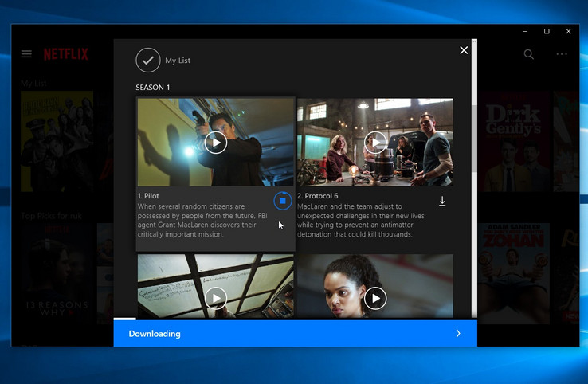Open the Pilot episode description text

pos(202,221)
